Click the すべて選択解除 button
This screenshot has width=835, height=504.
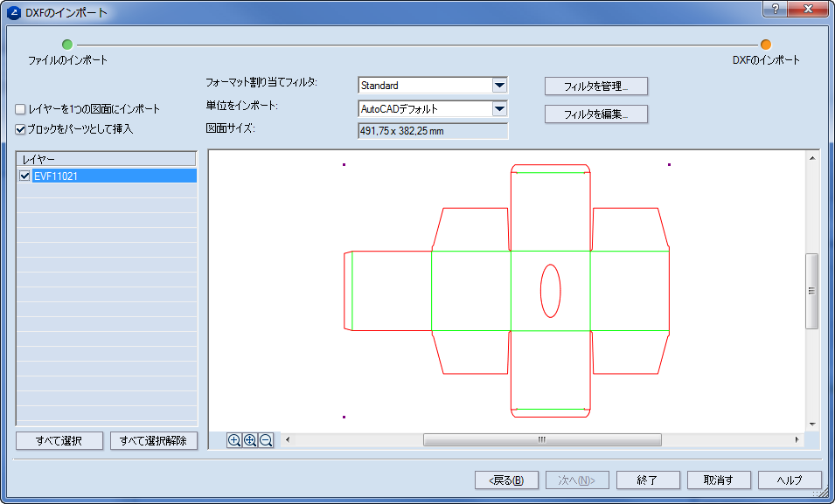tap(153, 440)
